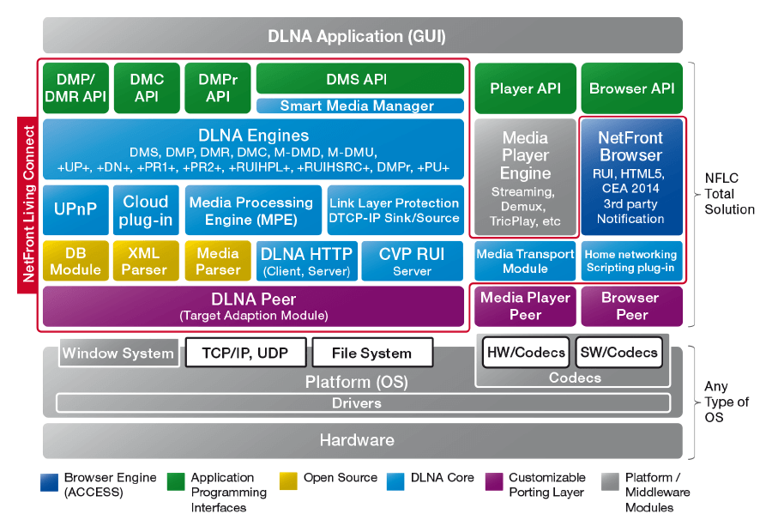This screenshot has height=532, width=772.
Task: Click the purple Customizable Porting Layer swatch
Action: pyautogui.click(x=493, y=479)
